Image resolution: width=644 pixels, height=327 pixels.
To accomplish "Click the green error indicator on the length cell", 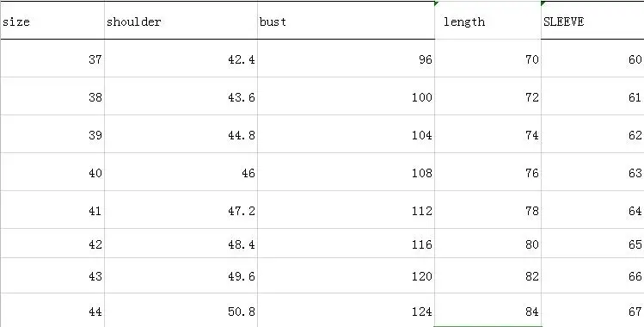I will pyautogui.click(x=436, y=3).
